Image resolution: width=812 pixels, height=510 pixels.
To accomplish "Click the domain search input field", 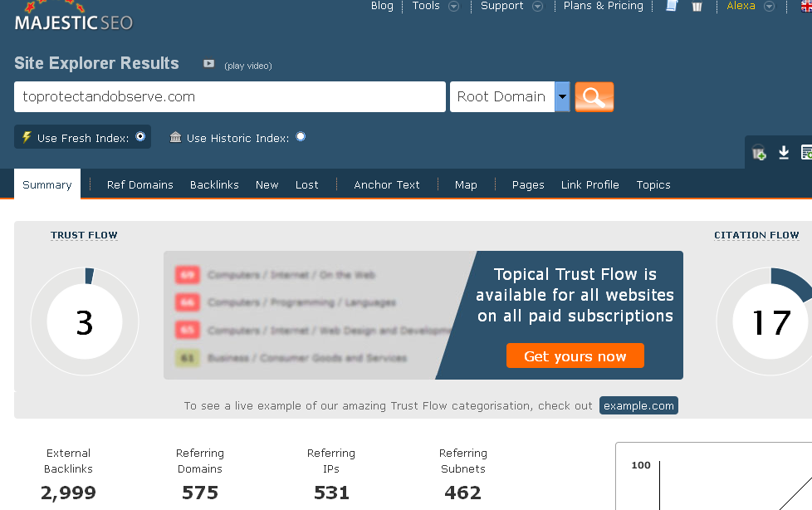I will [230, 97].
